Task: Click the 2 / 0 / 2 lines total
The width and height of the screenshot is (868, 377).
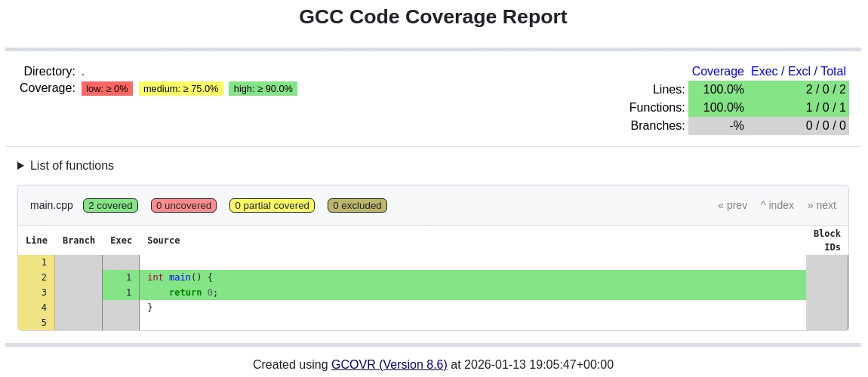Action: [x=799, y=89]
